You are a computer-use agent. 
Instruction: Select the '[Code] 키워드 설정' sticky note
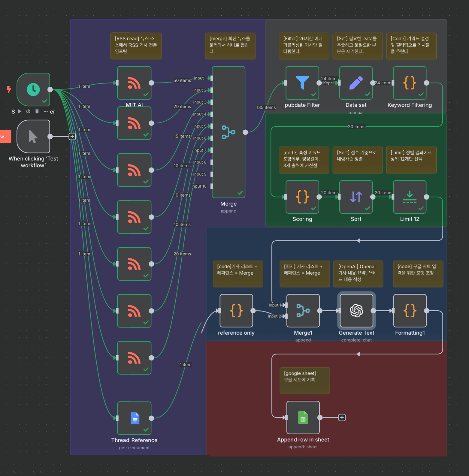411,46
